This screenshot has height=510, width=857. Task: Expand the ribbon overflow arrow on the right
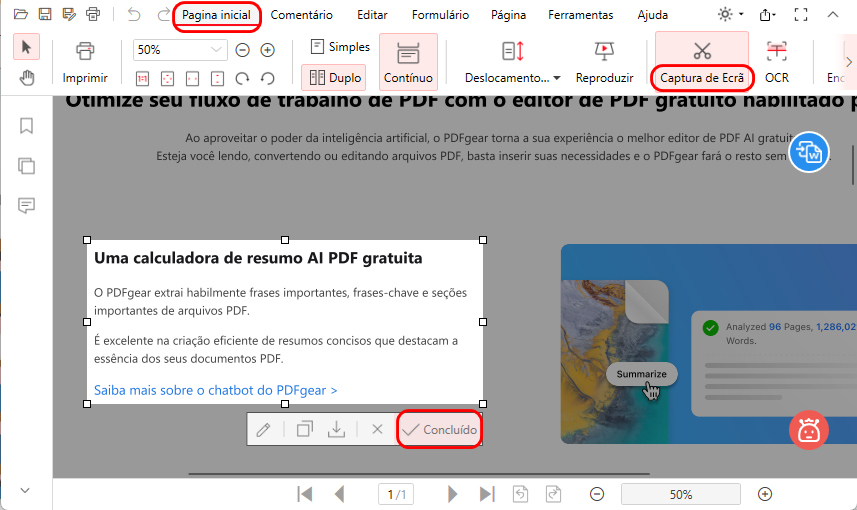click(x=848, y=62)
